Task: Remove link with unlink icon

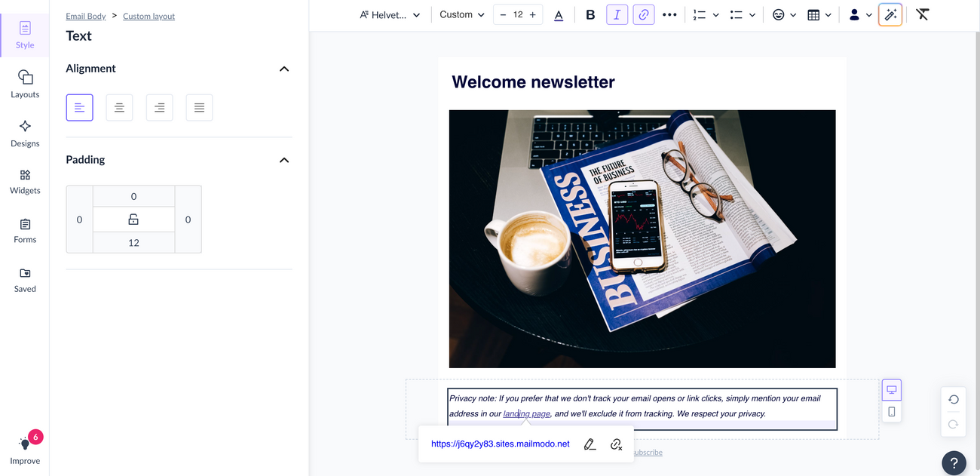Action: pyautogui.click(x=617, y=444)
